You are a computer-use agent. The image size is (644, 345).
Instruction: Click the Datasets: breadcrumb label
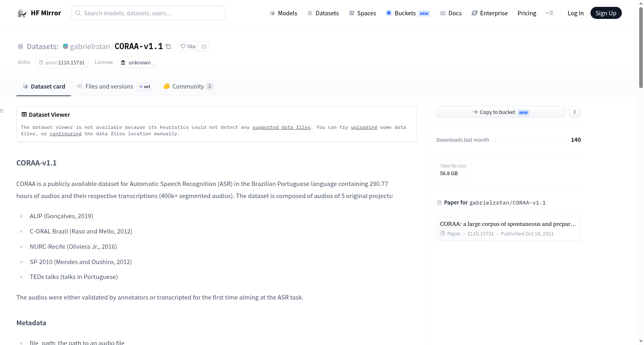pos(43,46)
